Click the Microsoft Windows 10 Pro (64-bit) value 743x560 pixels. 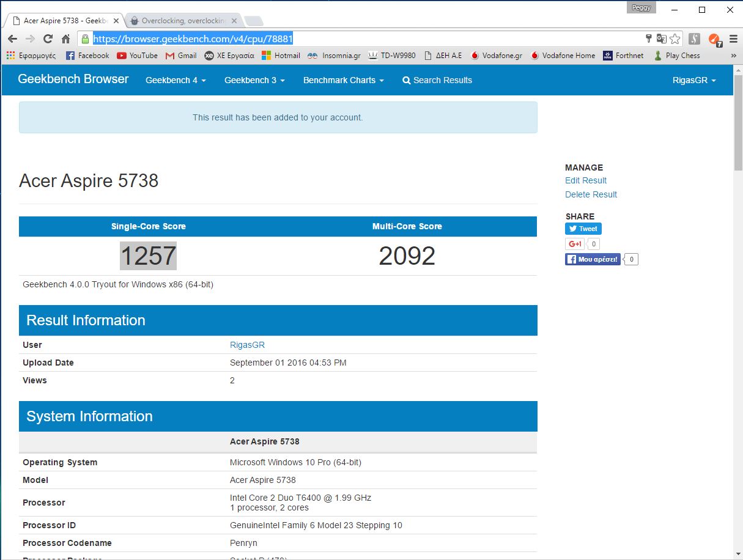coord(295,462)
